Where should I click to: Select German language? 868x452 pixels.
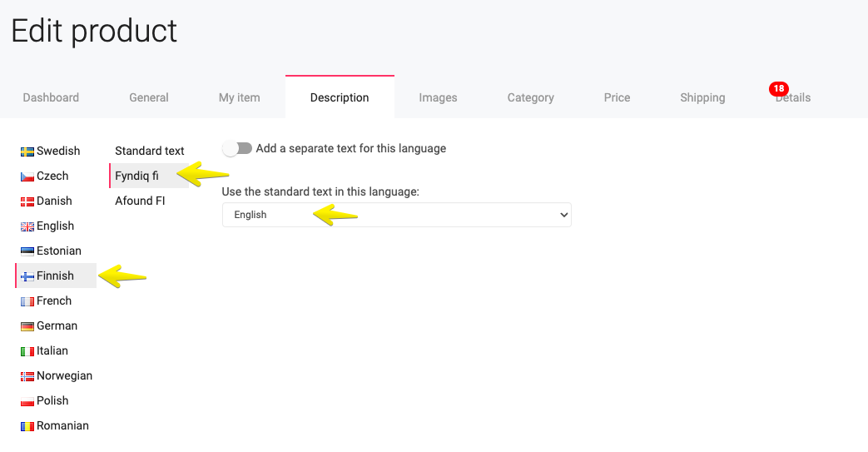[57, 325]
